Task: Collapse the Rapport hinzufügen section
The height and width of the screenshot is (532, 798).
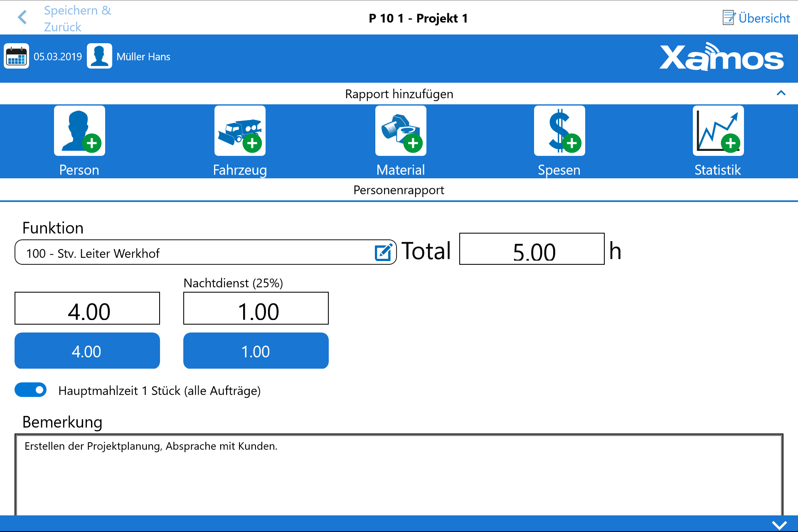Action: [x=781, y=93]
